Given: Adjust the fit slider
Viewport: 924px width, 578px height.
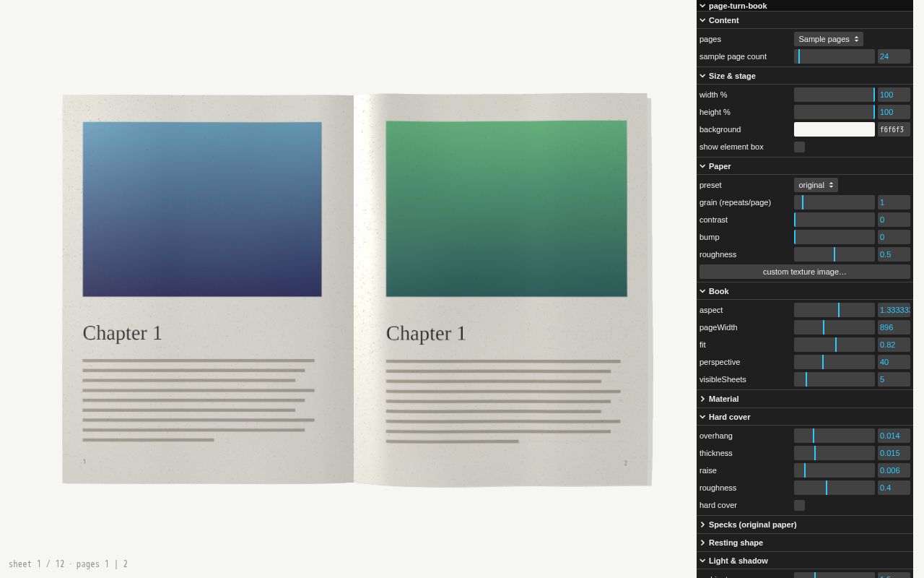Looking at the screenshot, I should (834, 345).
